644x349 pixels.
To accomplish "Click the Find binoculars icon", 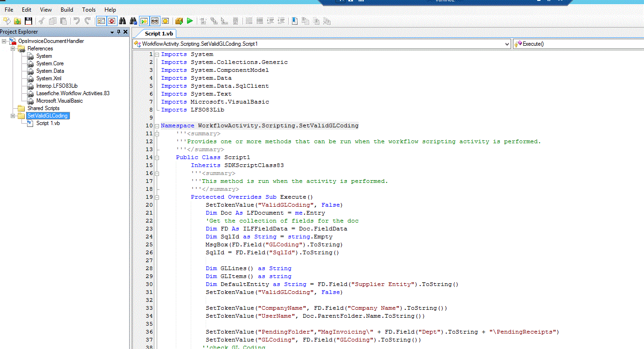I will pos(122,21).
